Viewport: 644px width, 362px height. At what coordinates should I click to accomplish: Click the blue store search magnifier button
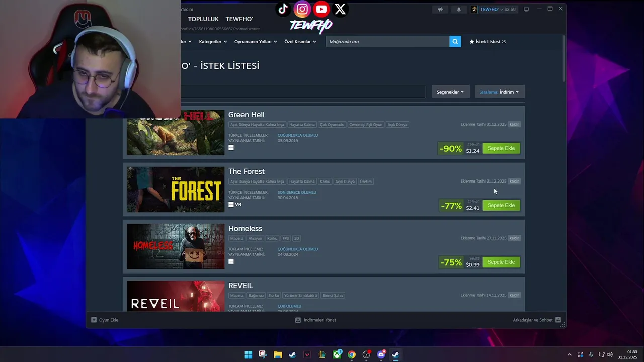[455, 42]
